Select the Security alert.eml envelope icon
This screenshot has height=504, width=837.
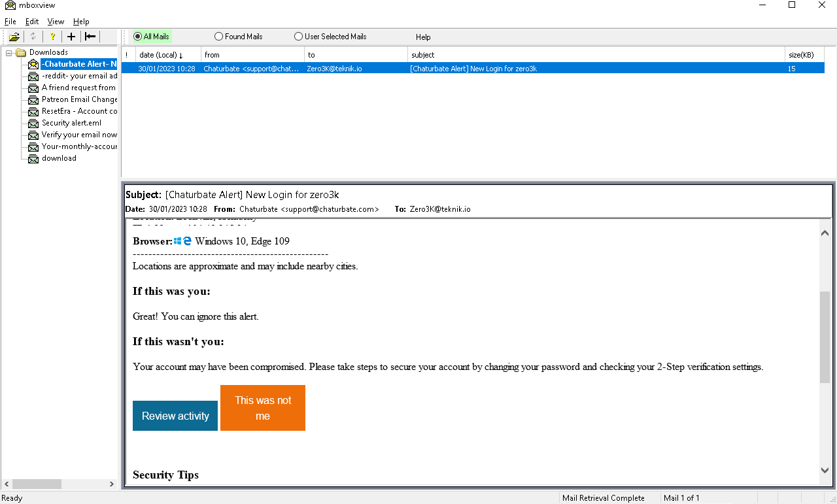point(33,123)
